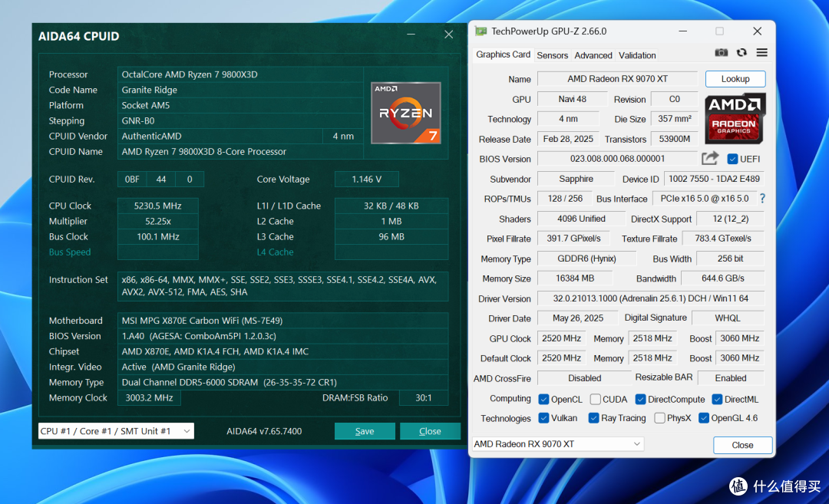Toggle the UEFI checkbox
The image size is (829, 504).
tap(732, 159)
